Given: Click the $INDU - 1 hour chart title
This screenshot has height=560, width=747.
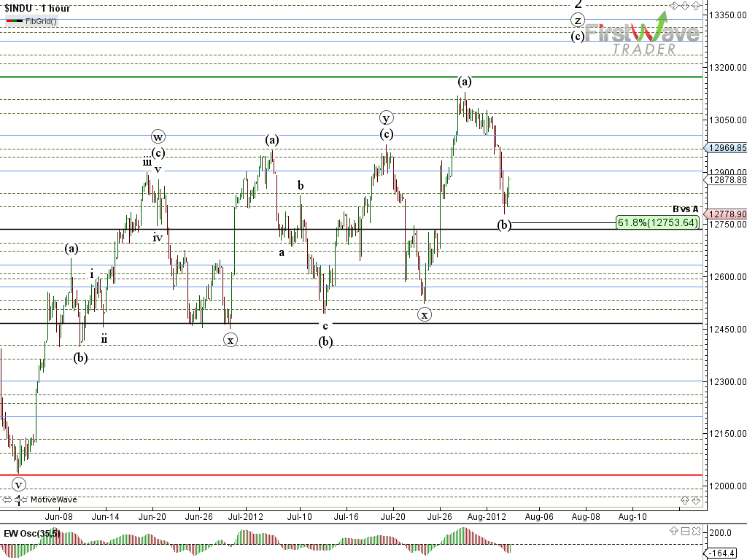Looking at the screenshot, I should (37, 8).
